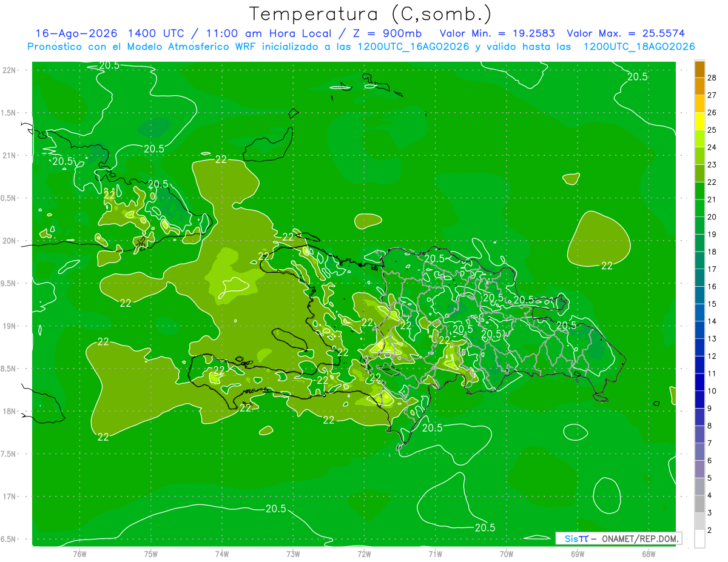Image resolution: width=728 pixels, height=562 pixels.
Task: Click the 72W longitude axis label
Action: [364, 554]
